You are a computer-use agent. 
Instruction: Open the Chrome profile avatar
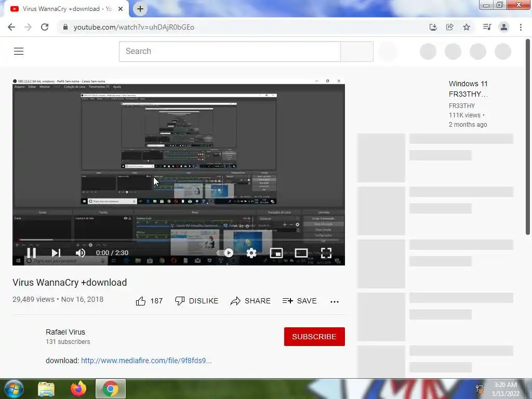504,27
